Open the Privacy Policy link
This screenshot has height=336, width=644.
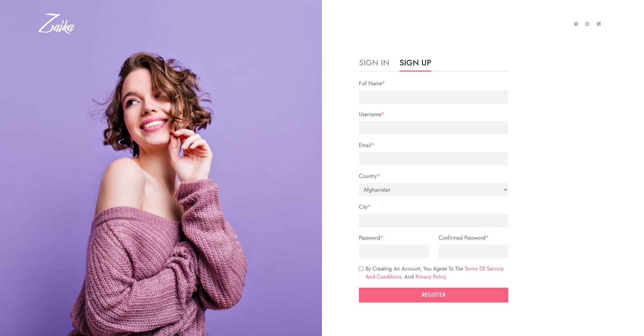pos(431,277)
